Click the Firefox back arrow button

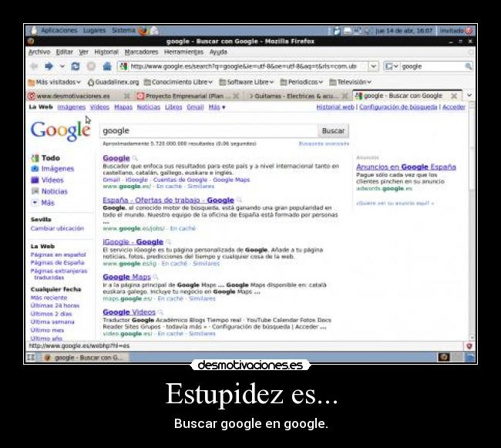[34, 66]
